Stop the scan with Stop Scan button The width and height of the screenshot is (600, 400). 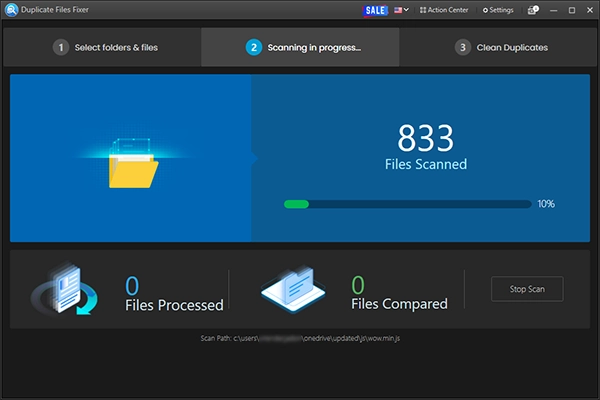click(527, 289)
